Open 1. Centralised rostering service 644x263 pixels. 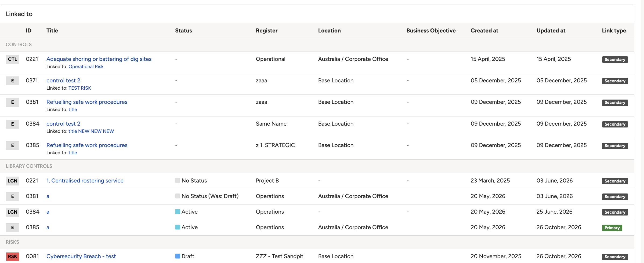point(85,181)
